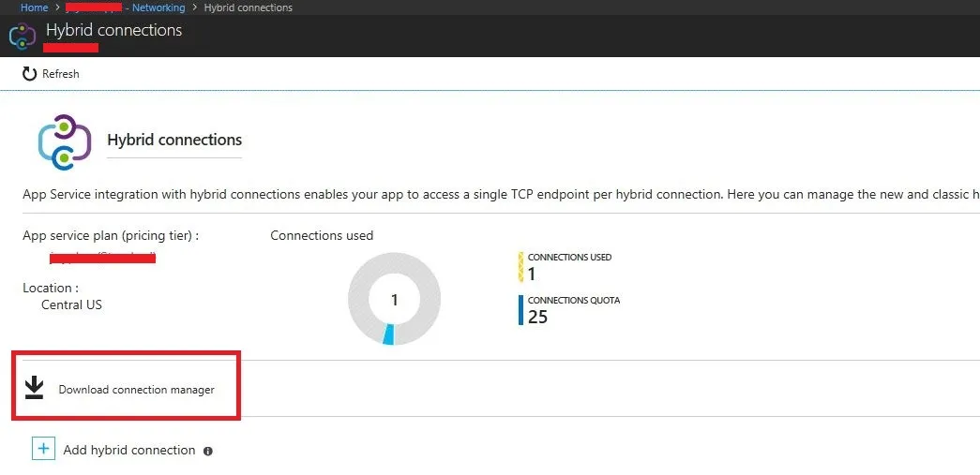Click the download arrow icon
The width and height of the screenshot is (980, 475).
(35, 388)
